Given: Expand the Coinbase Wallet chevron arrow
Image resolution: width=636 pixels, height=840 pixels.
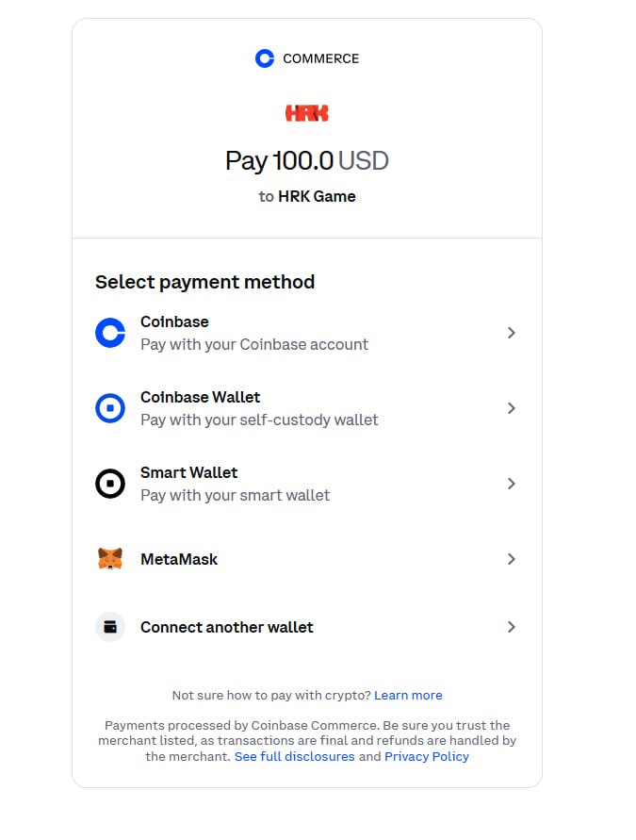Looking at the screenshot, I should [x=511, y=408].
